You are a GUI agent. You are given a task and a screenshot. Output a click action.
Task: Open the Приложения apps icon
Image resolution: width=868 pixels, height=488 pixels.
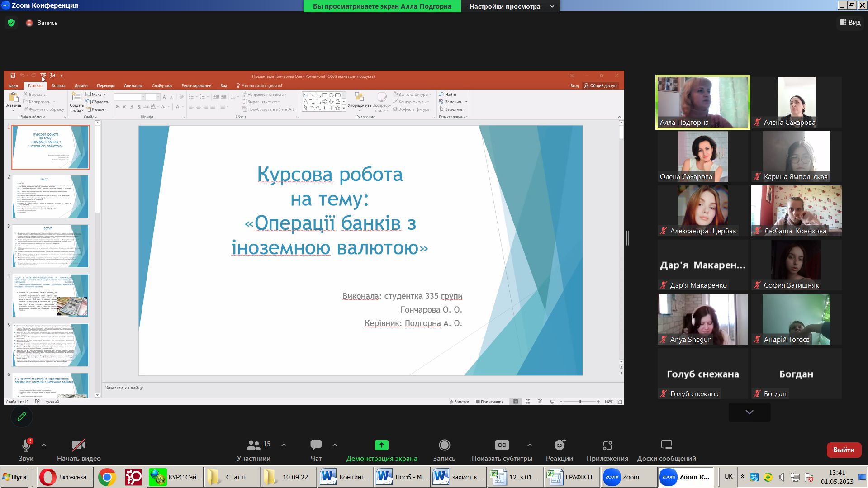click(x=607, y=445)
